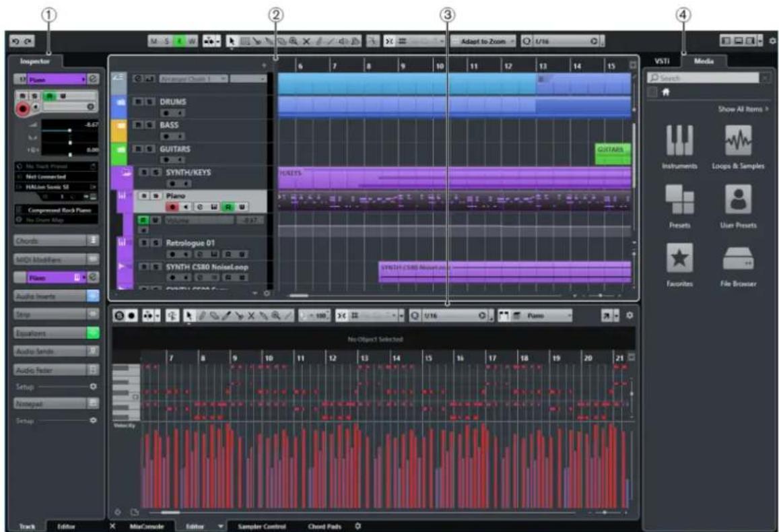Click the project horizontal zoom slider bottom right
This screenshot has width=779, height=532.
[x=600, y=296]
